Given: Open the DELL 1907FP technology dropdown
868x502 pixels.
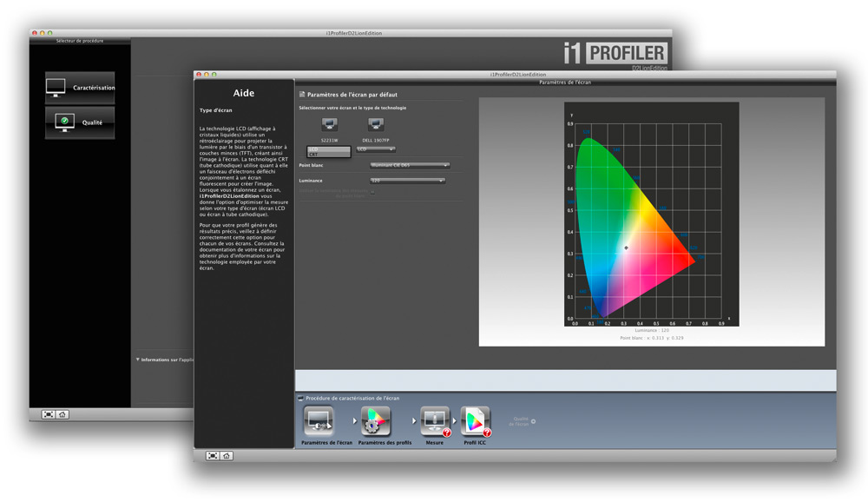Looking at the screenshot, I should (x=375, y=149).
